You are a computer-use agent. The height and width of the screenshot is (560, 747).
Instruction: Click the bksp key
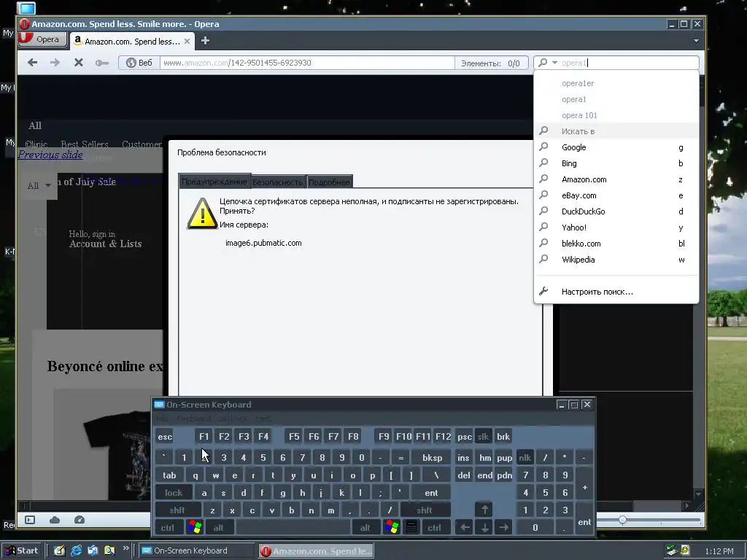coord(432,458)
